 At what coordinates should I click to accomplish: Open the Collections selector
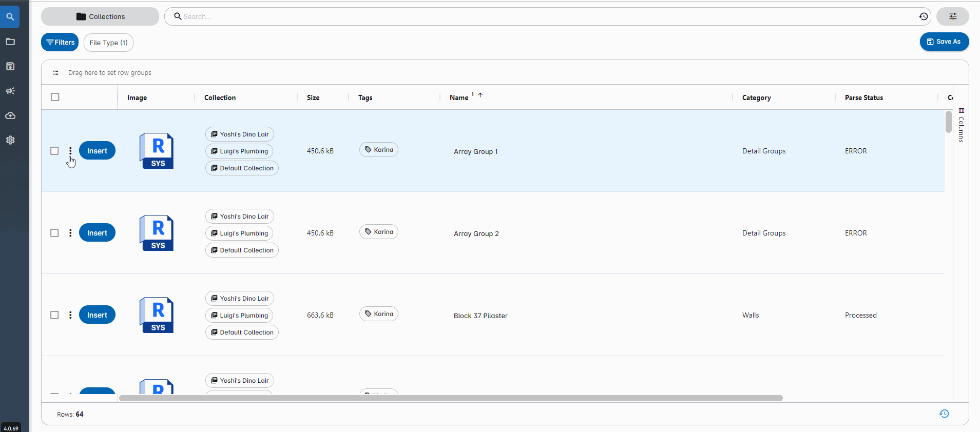click(100, 16)
